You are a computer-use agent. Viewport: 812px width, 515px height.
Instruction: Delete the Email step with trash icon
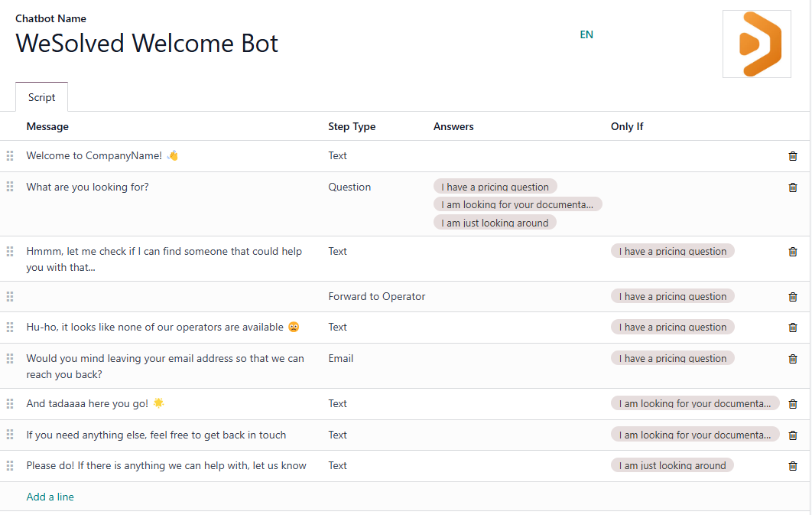(x=792, y=359)
